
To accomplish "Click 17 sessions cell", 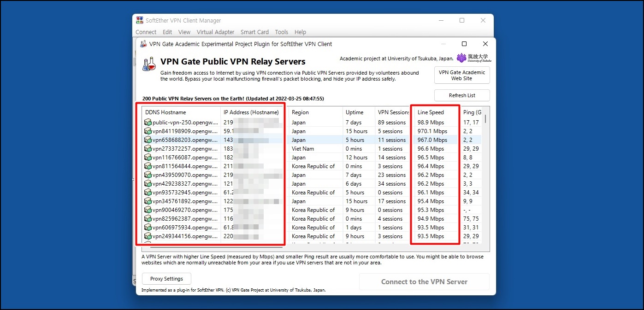I will click(x=392, y=201).
